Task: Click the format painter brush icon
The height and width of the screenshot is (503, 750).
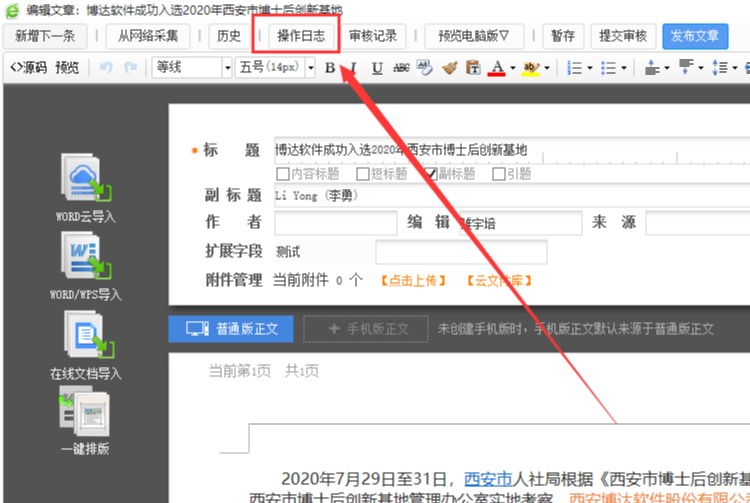Action: coord(448,68)
